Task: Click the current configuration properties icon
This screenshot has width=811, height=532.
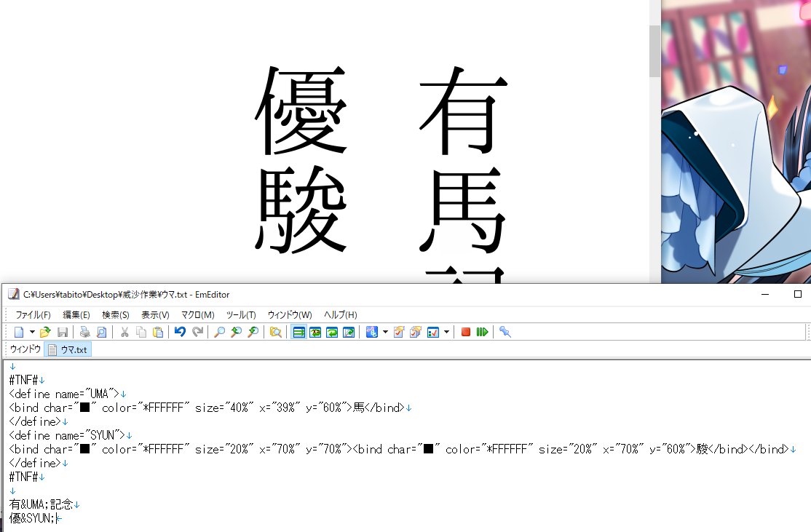Action: (x=399, y=332)
